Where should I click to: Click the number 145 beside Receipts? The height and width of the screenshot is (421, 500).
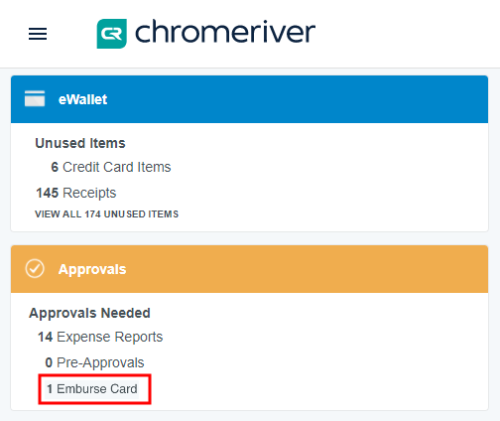pyautogui.click(x=47, y=193)
